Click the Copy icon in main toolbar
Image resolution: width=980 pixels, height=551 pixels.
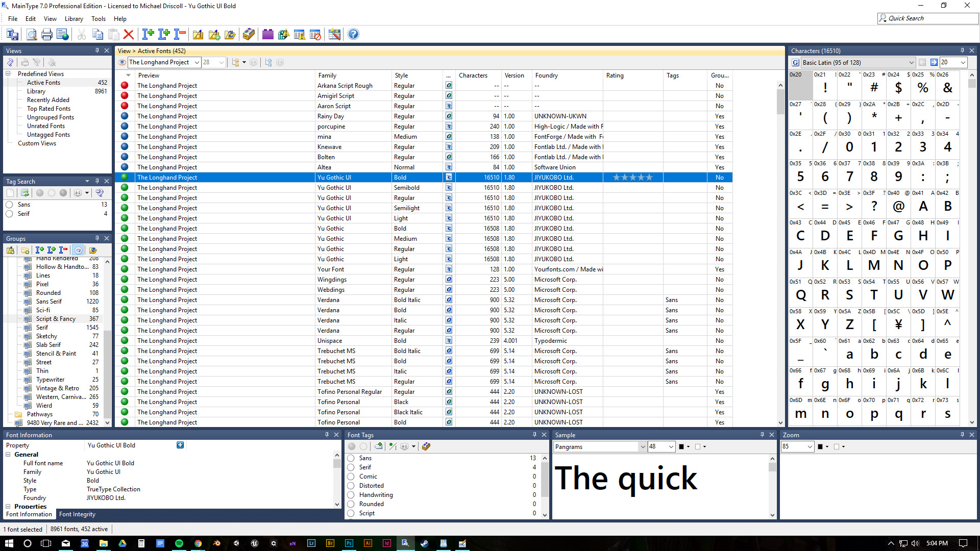[97, 34]
